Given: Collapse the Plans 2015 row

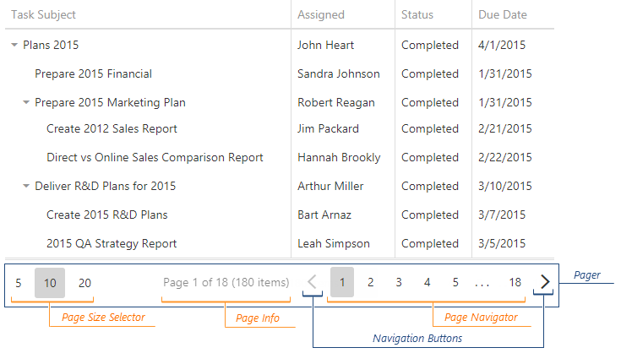Looking at the screenshot, I should pos(14,46).
